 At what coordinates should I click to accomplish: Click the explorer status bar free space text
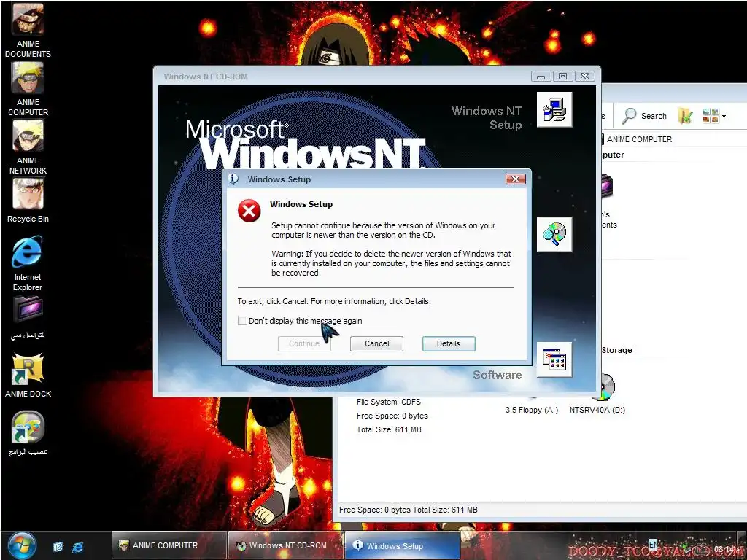coord(409,510)
